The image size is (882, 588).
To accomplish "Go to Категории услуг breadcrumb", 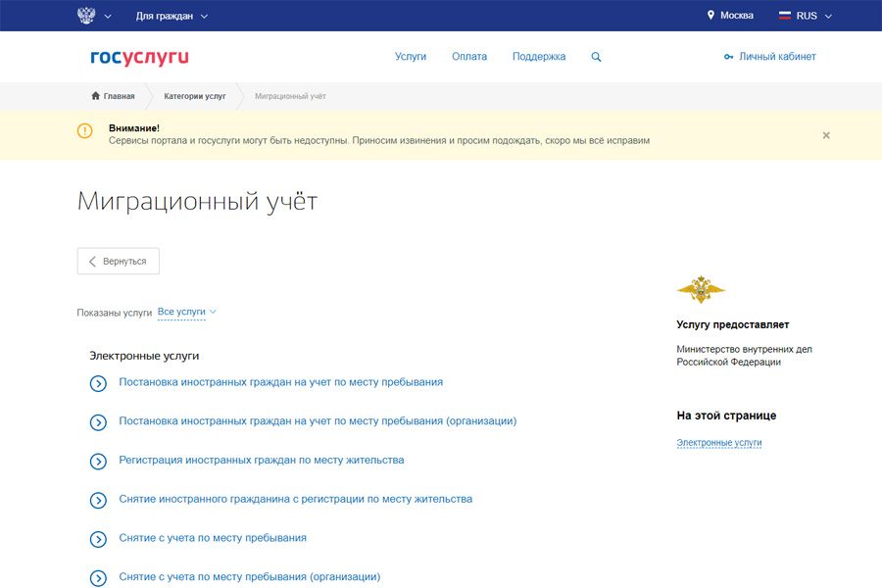I will (195, 96).
